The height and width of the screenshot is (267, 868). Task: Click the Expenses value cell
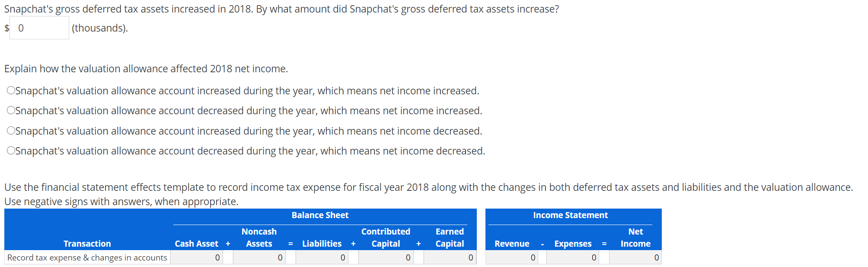572,257
